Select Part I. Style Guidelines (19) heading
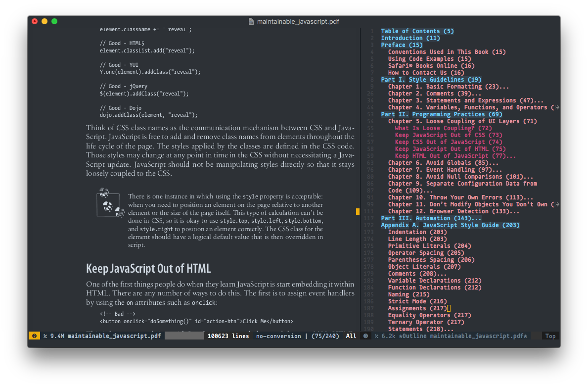 (x=431, y=80)
